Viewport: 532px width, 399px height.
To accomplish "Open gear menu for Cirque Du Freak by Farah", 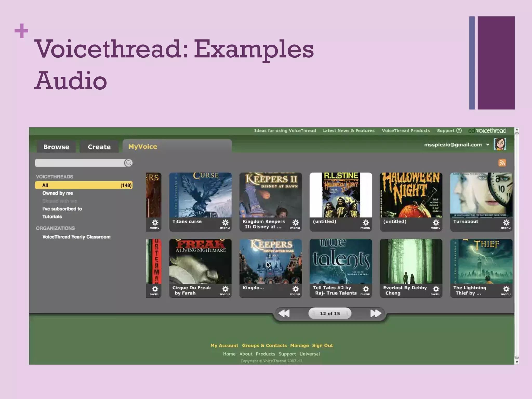I will pos(225,290).
